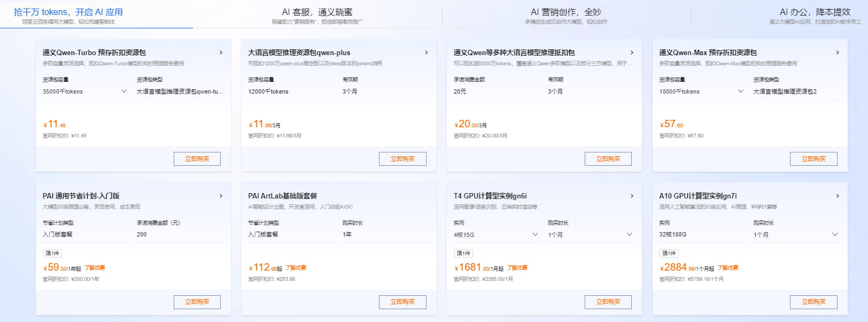Open the A10 GPU计算型实例gn7i title

[x=698, y=196]
